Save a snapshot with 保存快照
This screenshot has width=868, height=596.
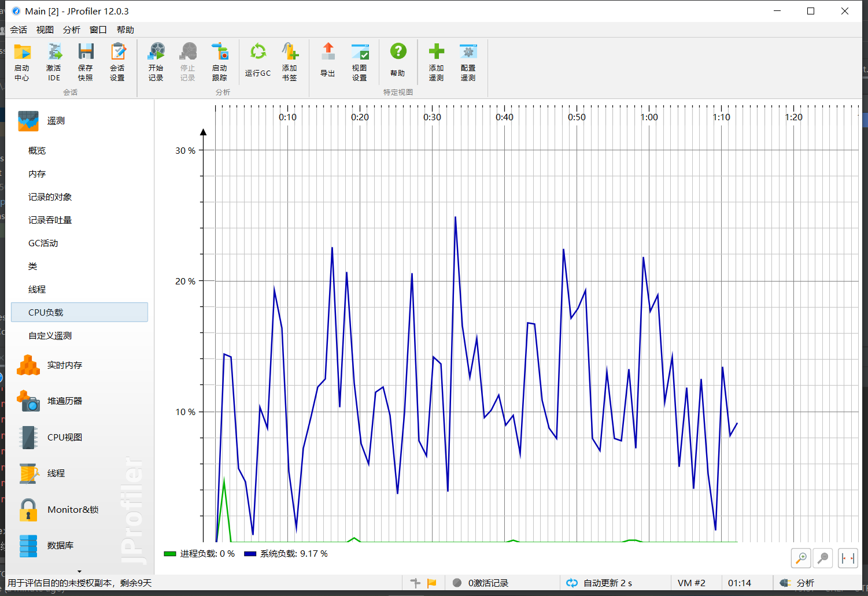pos(86,62)
